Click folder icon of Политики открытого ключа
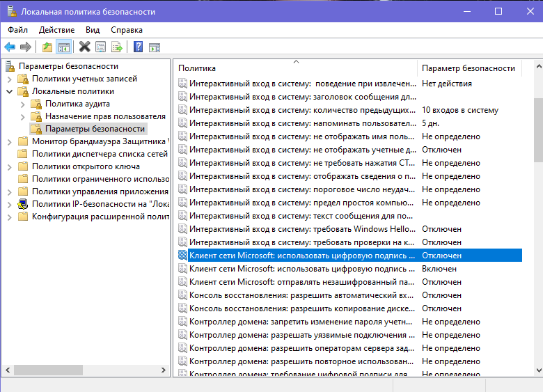The image size is (543, 392). 23,166
